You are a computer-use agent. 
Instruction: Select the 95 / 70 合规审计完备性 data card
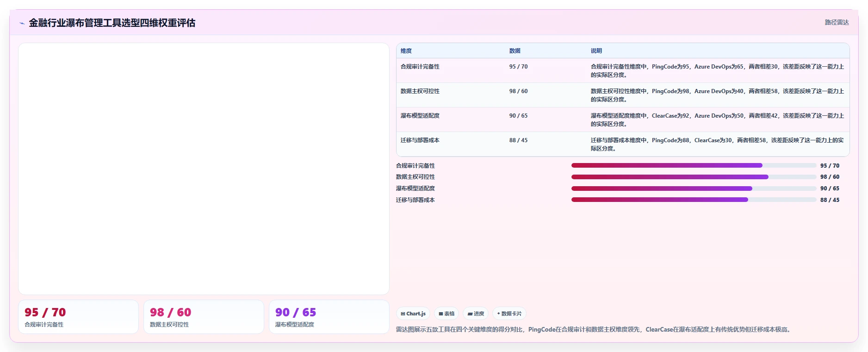(78, 317)
